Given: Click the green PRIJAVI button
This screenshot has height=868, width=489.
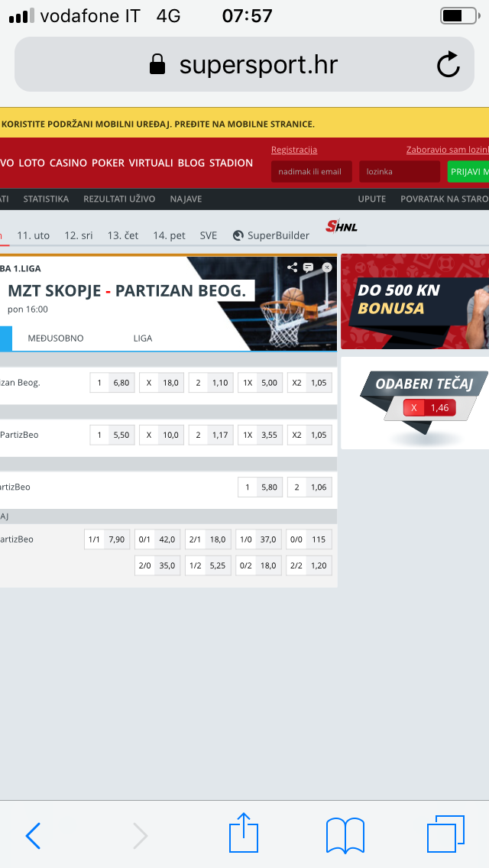Looking at the screenshot, I should [x=468, y=172].
